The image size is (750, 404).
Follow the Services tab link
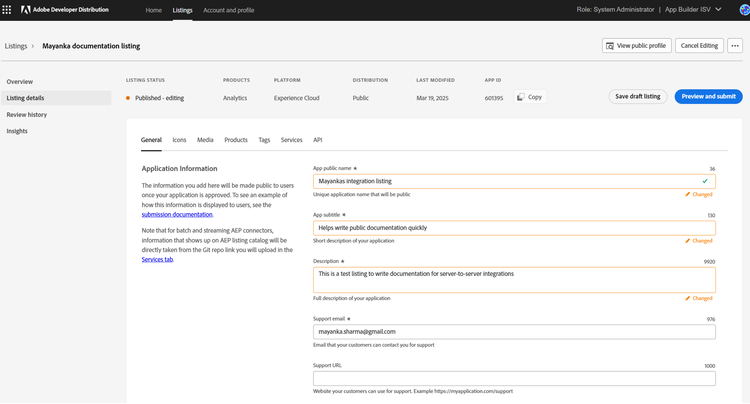[157, 259]
